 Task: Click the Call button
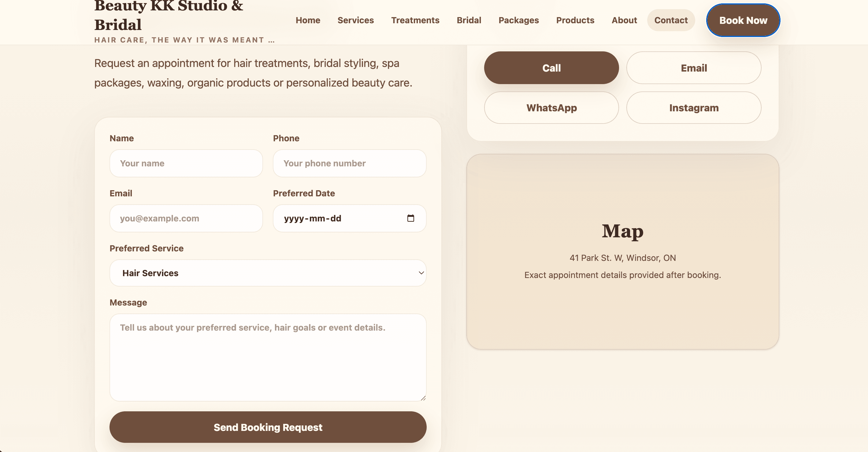point(551,68)
